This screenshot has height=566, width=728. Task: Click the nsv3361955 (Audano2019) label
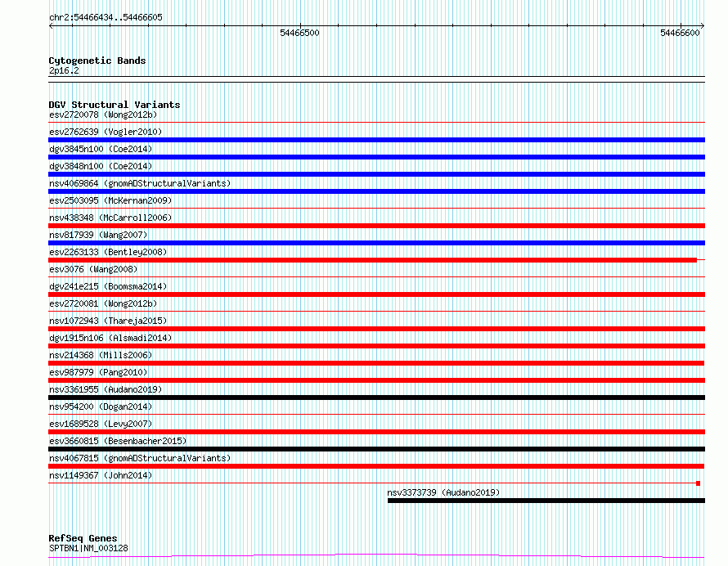(106, 389)
